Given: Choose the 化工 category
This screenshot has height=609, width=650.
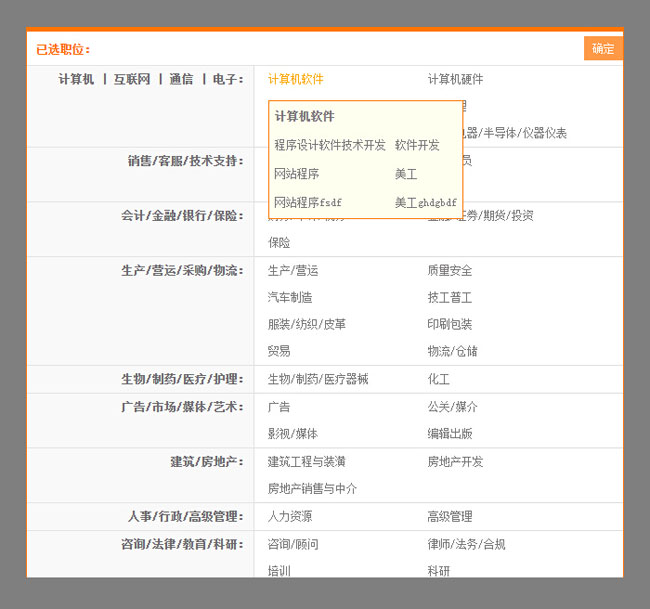Looking at the screenshot, I should pyautogui.click(x=438, y=379).
